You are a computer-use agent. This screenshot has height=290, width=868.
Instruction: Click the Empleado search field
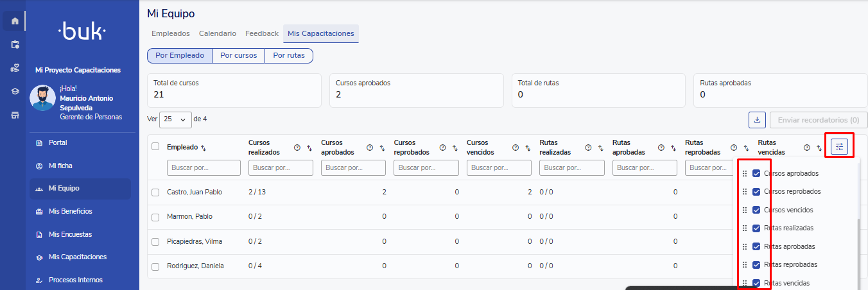[204, 167]
